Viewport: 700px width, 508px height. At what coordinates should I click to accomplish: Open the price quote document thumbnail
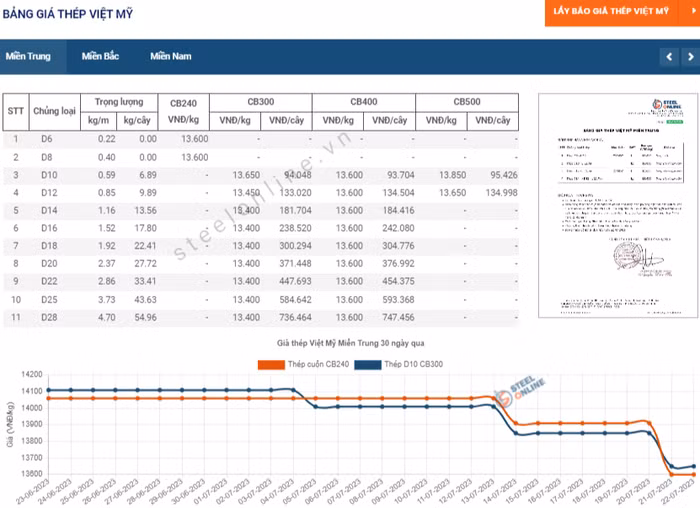tap(618, 205)
